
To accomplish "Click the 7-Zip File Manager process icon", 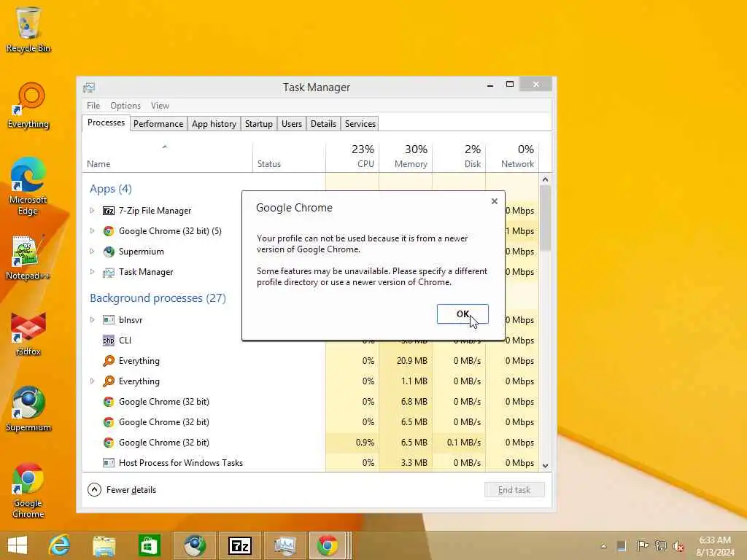I will click(109, 211).
